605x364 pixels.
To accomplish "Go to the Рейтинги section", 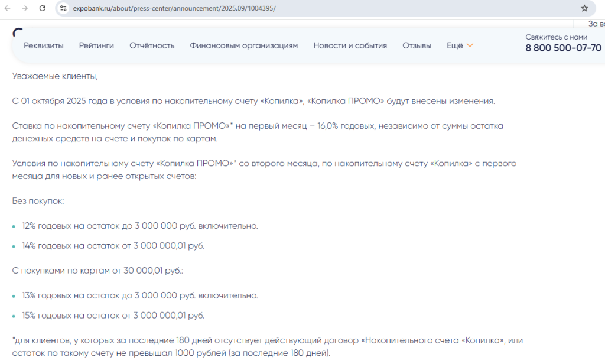I will [96, 45].
